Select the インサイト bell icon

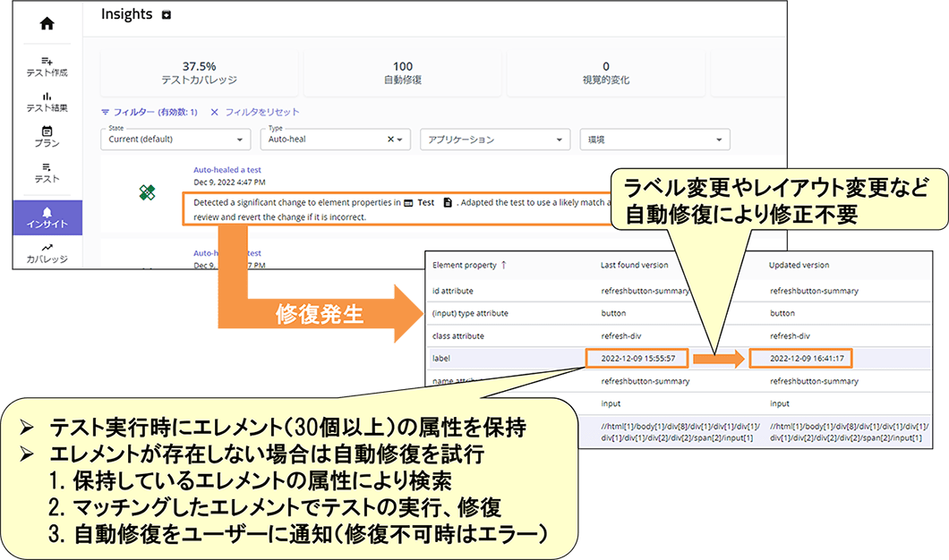coord(47,211)
